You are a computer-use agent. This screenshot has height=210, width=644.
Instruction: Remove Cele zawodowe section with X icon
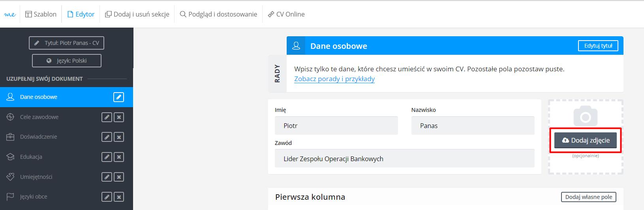[119, 117]
